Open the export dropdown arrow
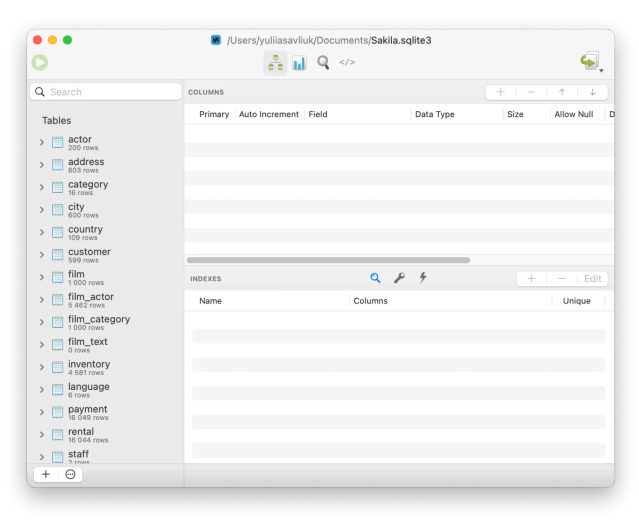Image resolution: width=639 pixels, height=526 pixels. pos(601,70)
